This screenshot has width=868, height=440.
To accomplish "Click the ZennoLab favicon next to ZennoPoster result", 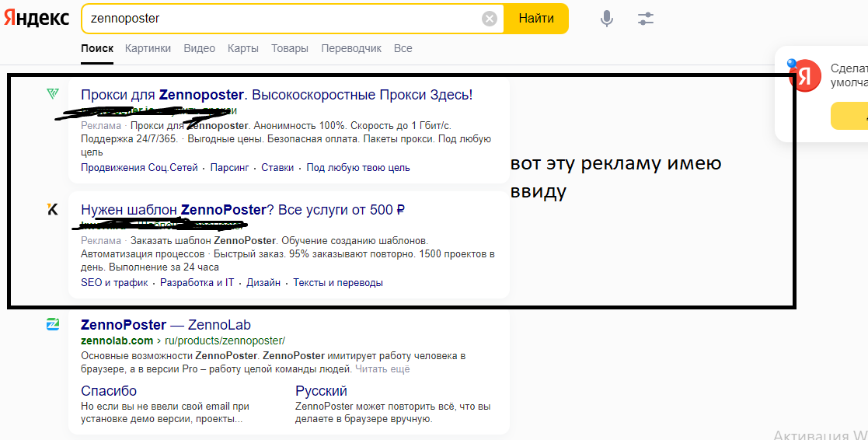I will click(x=53, y=324).
